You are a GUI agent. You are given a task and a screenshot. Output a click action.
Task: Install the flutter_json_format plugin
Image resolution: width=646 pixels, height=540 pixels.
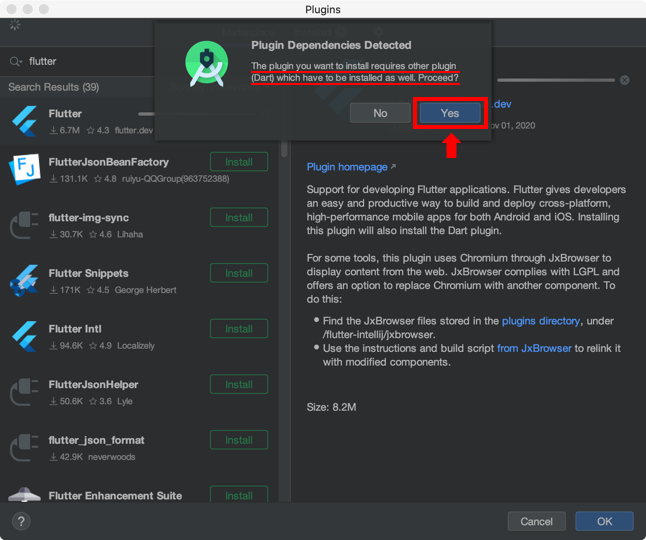tap(239, 440)
